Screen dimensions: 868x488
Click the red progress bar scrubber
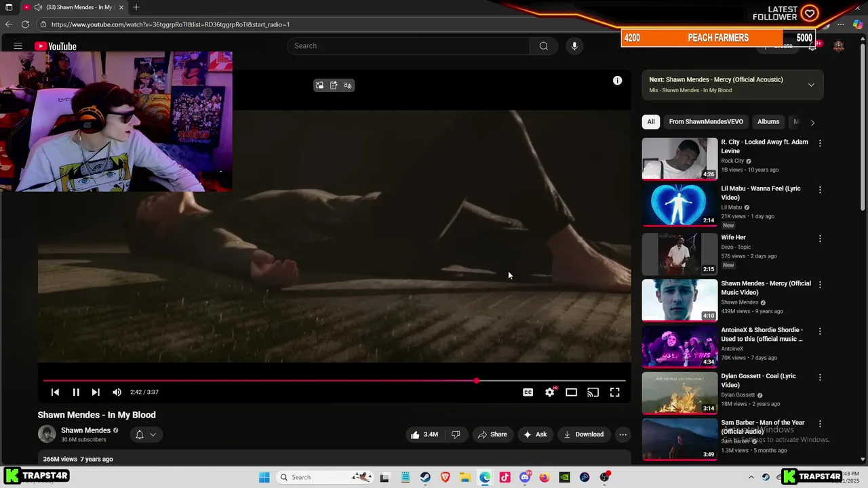(476, 381)
